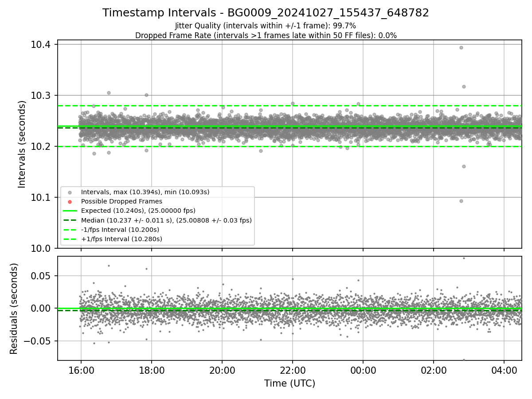This screenshot has width=532, height=399.
Task: Click the red circle marker in legend for Dropped Frames
Action: pyautogui.click(x=70, y=202)
